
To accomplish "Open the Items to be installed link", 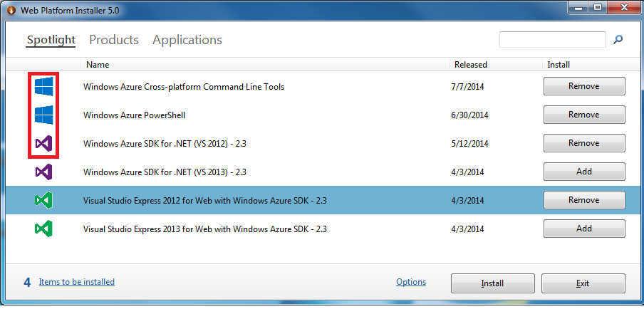I will [77, 282].
